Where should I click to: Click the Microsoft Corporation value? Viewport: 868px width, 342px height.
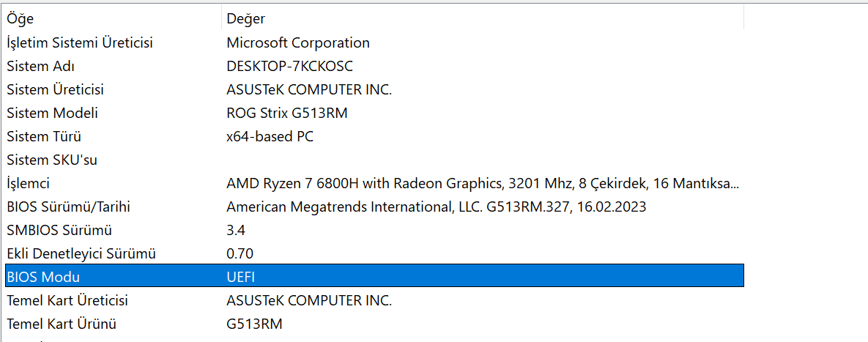[297, 42]
